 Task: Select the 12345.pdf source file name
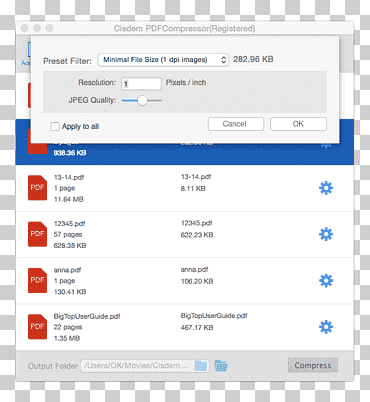(69, 224)
